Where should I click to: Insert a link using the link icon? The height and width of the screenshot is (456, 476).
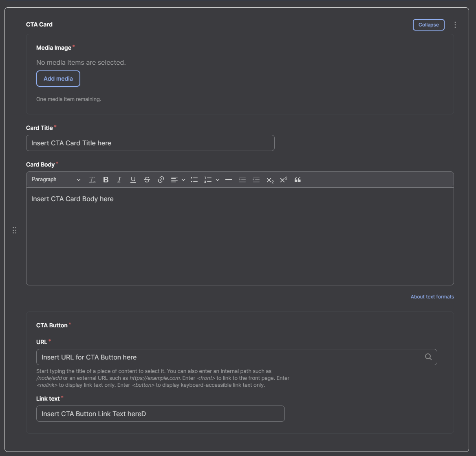pyautogui.click(x=161, y=180)
